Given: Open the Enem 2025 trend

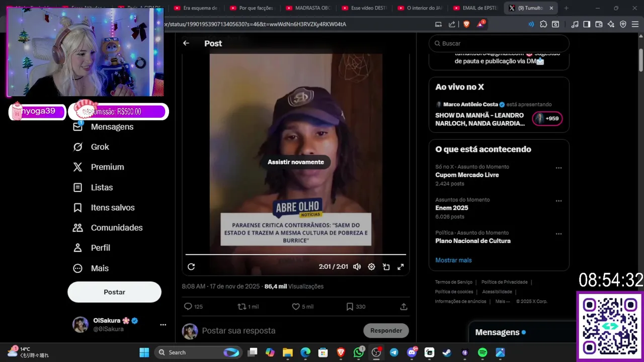Looking at the screenshot, I should click(x=452, y=208).
